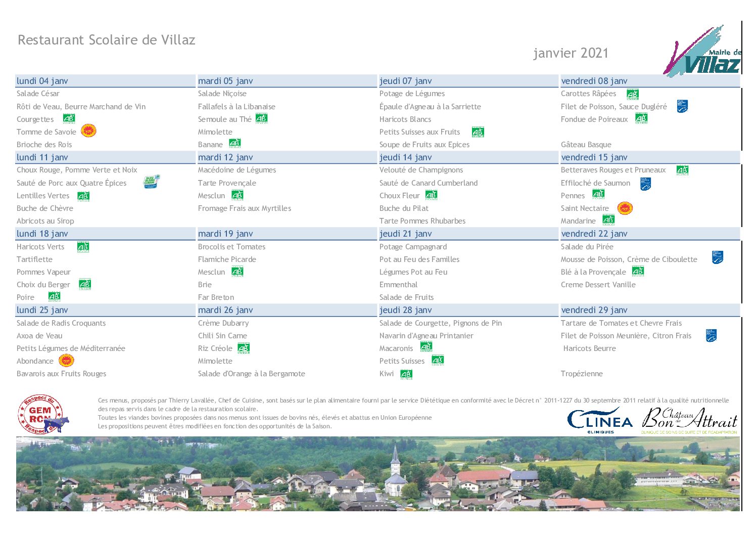756x535 pixels.
Task: Click the AB label beside Macaronis
Action: click(426, 347)
